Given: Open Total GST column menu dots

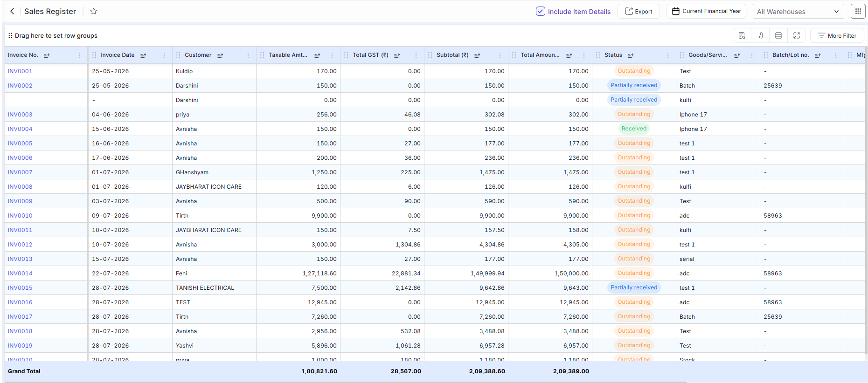Looking at the screenshot, I should (x=416, y=55).
